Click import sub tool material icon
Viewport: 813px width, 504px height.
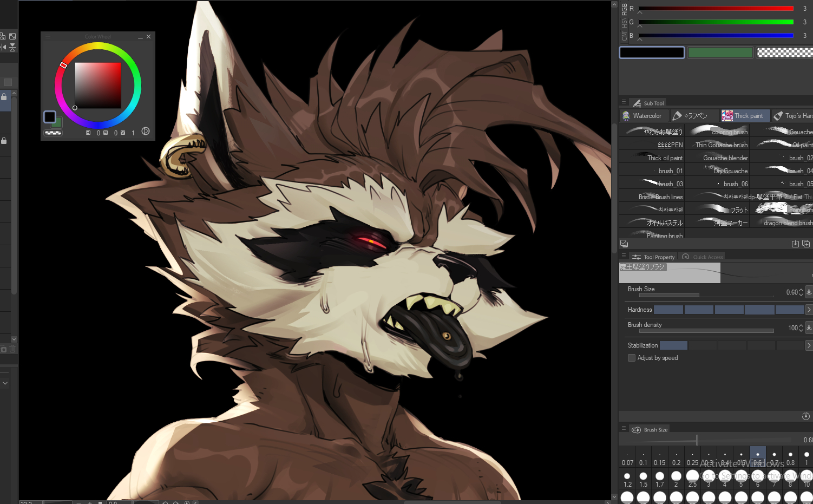(x=795, y=244)
